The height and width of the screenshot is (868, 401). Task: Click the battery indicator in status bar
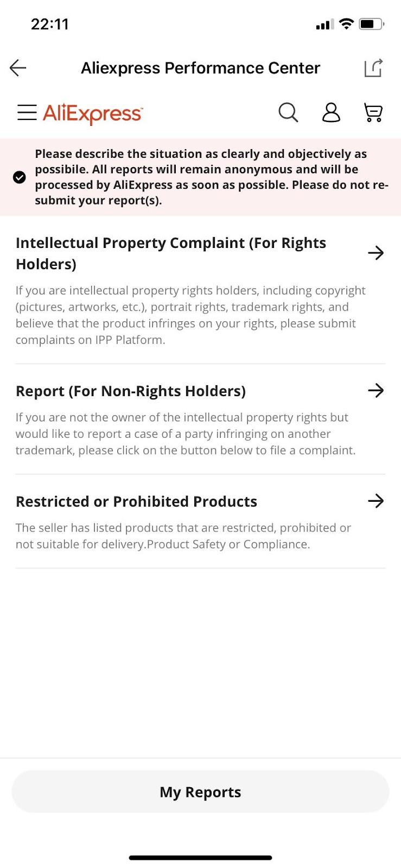click(372, 24)
